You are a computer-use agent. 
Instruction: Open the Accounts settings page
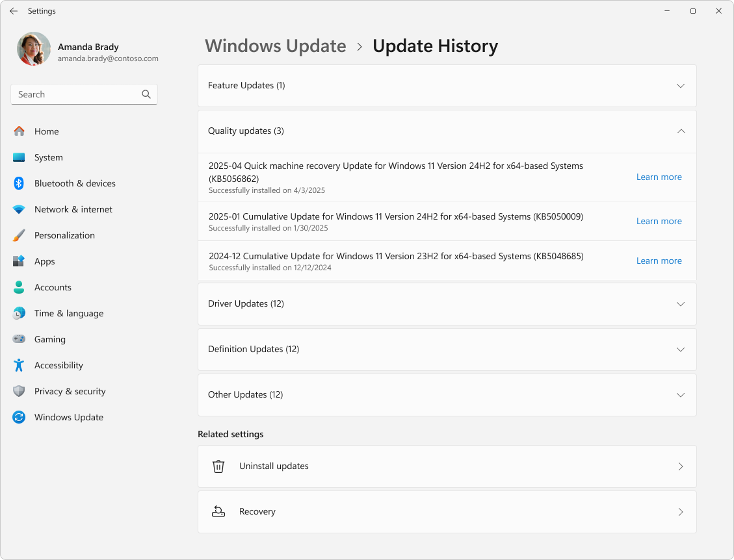click(x=53, y=287)
